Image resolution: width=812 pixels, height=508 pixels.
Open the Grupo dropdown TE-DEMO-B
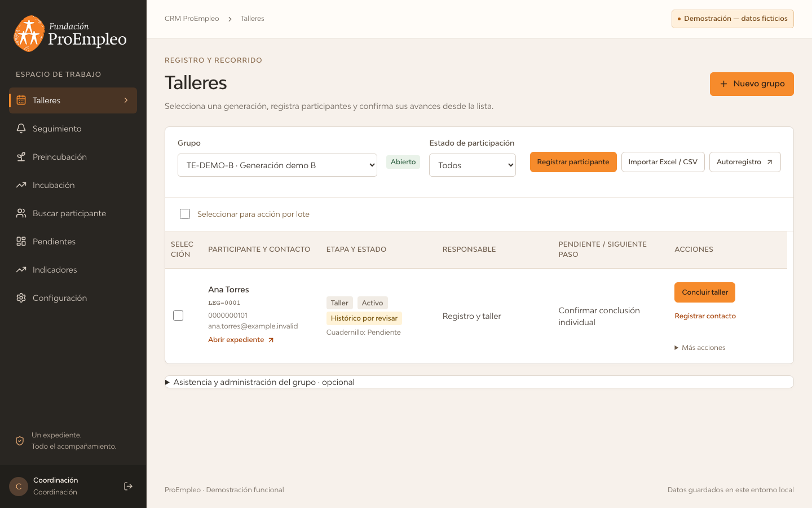[277, 165]
